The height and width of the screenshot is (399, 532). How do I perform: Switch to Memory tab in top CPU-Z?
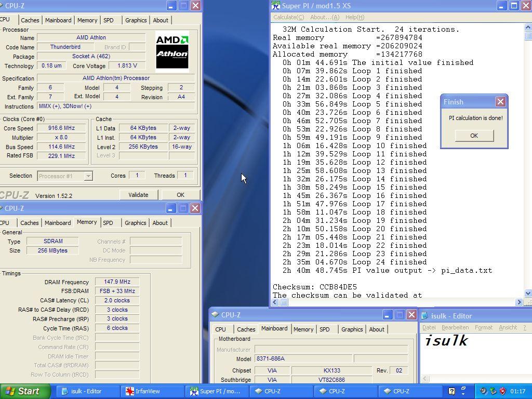(x=87, y=20)
